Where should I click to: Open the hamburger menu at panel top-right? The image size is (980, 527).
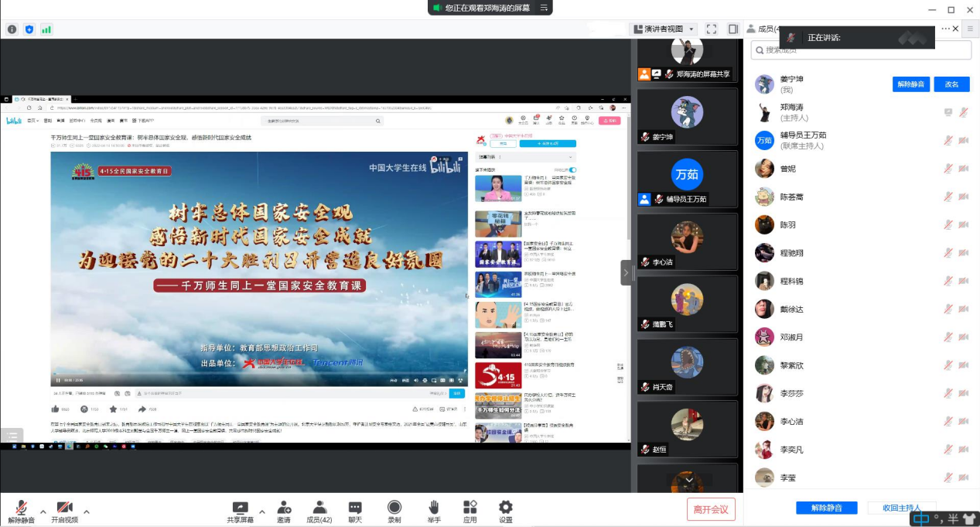click(x=971, y=29)
